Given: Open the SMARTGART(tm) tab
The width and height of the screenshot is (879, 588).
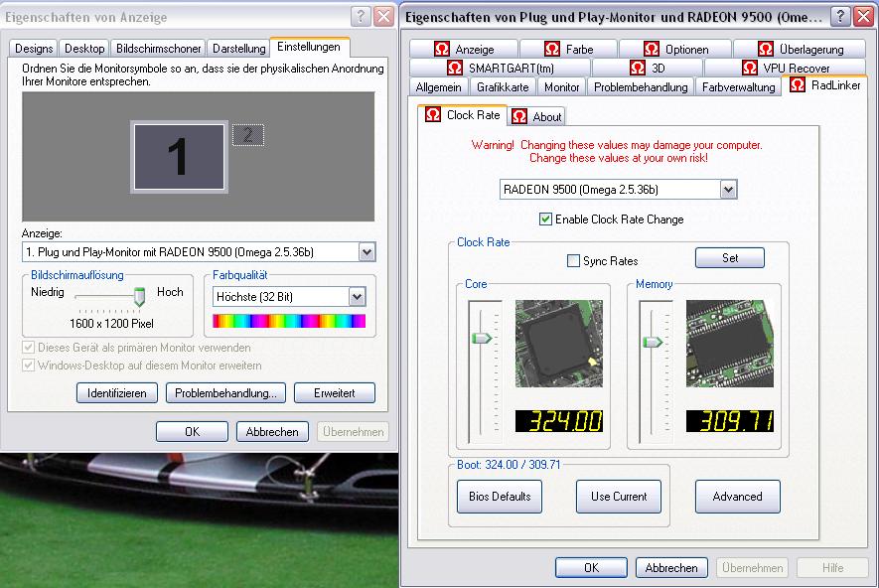Looking at the screenshot, I should coord(500,68).
